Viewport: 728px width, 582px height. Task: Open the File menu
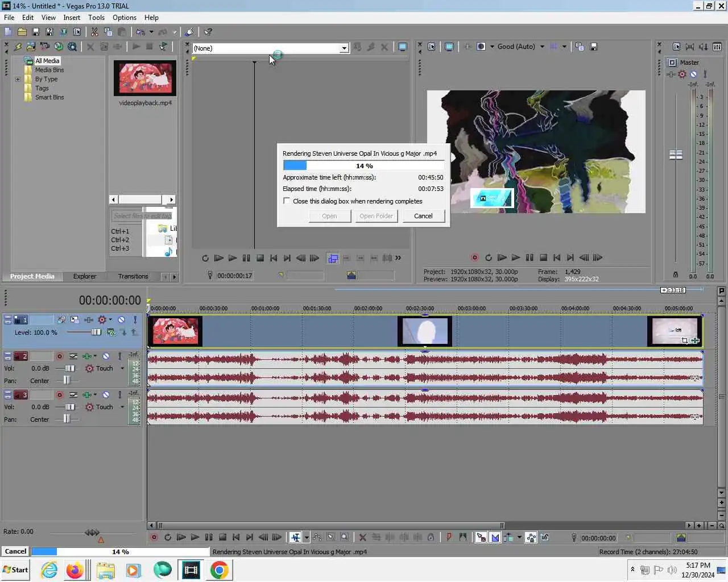click(x=9, y=18)
